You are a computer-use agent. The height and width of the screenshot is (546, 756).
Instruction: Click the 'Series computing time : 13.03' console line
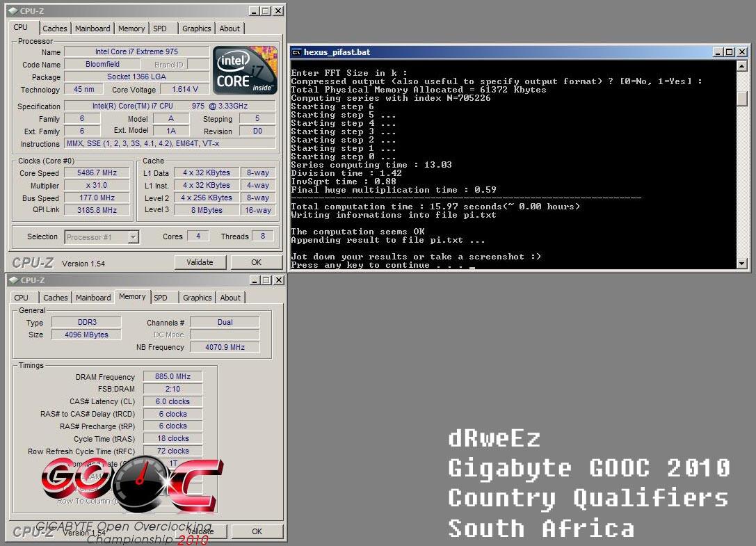pyautogui.click(x=371, y=165)
